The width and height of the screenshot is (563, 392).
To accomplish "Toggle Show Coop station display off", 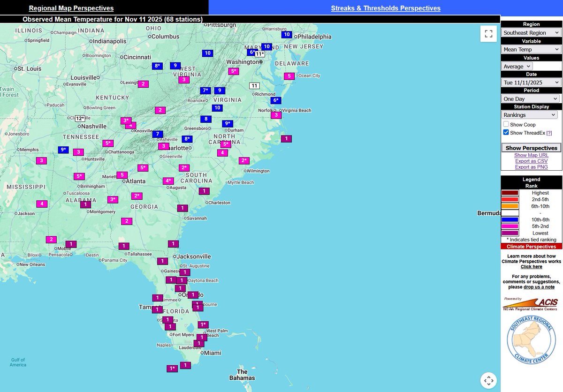I will tap(506, 124).
